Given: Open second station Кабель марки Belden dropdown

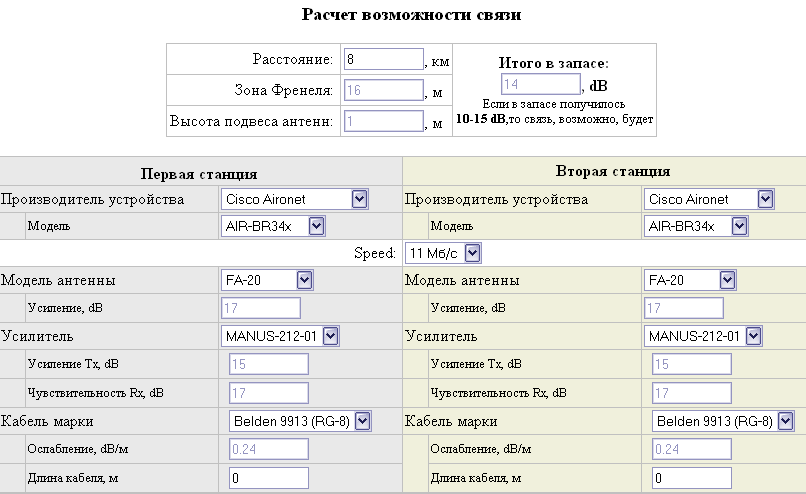Looking at the screenshot, I should point(722,422).
